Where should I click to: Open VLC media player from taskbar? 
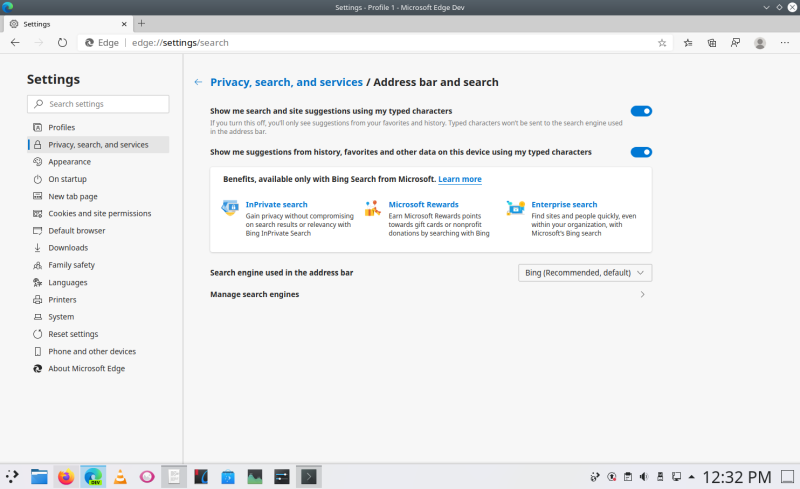(x=120, y=477)
